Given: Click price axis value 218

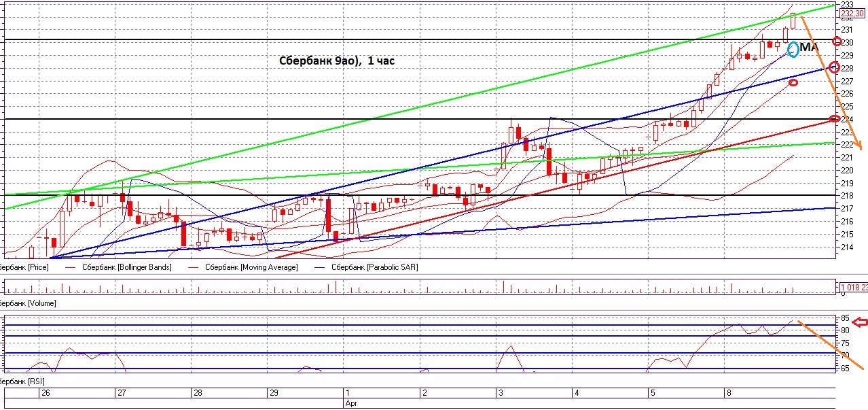Looking at the screenshot, I should 847,196.
